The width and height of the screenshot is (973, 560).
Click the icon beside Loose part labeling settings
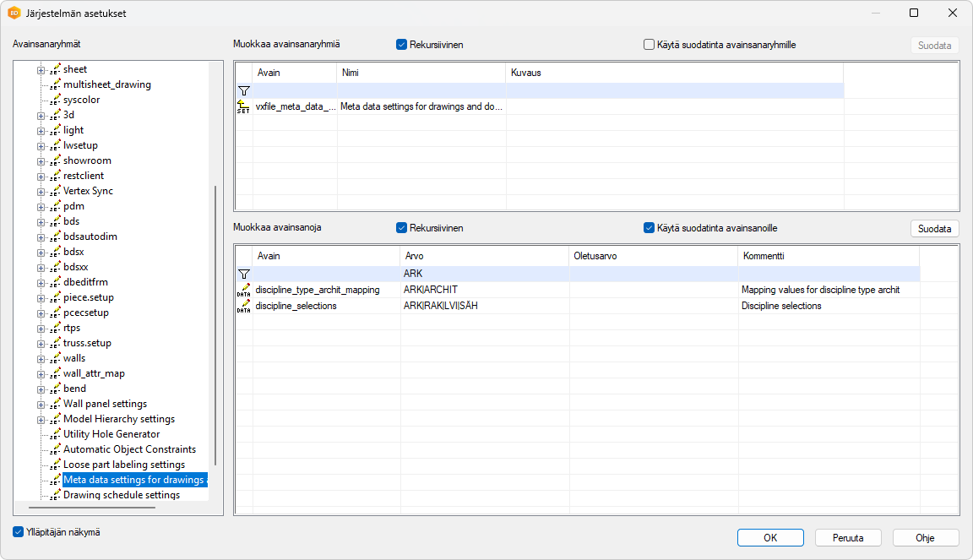[55, 465]
